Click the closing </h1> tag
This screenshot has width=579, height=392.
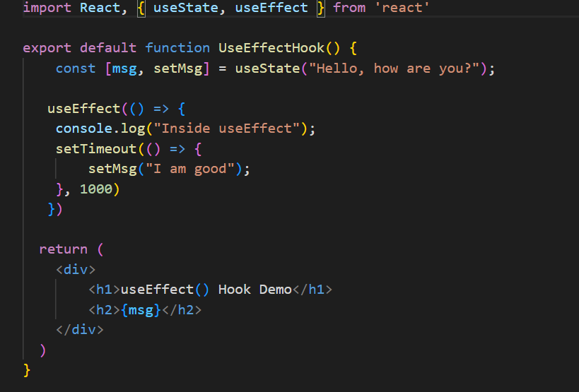pyautogui.click(x=312, y=290)
